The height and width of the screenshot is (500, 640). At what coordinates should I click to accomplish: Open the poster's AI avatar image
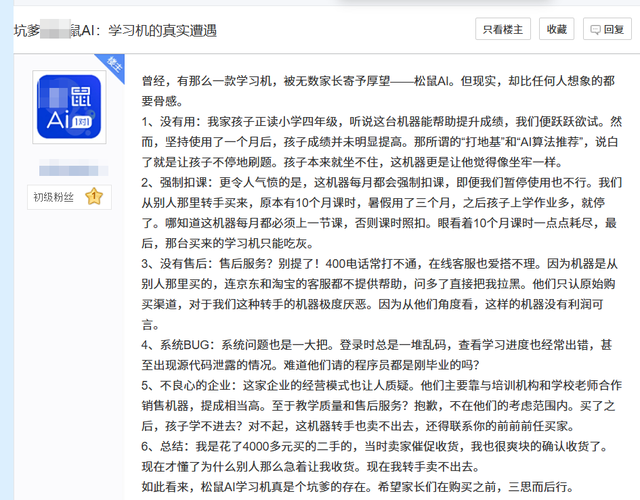69,107
